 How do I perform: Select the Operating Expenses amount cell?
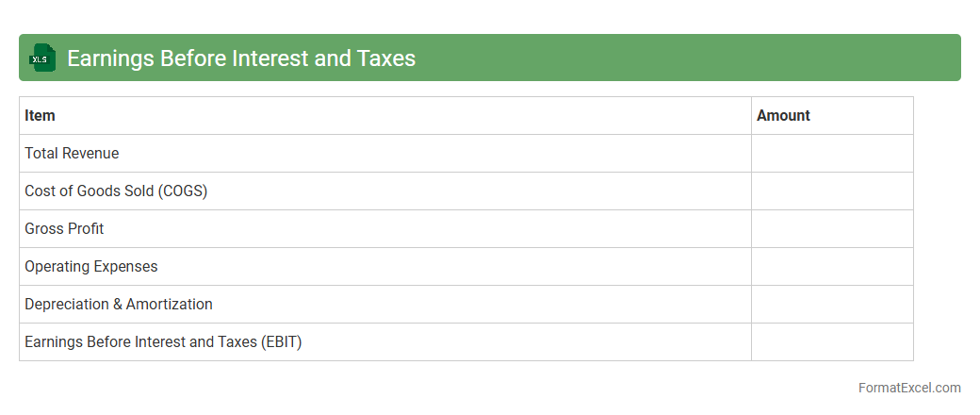[x=832, y=266]
